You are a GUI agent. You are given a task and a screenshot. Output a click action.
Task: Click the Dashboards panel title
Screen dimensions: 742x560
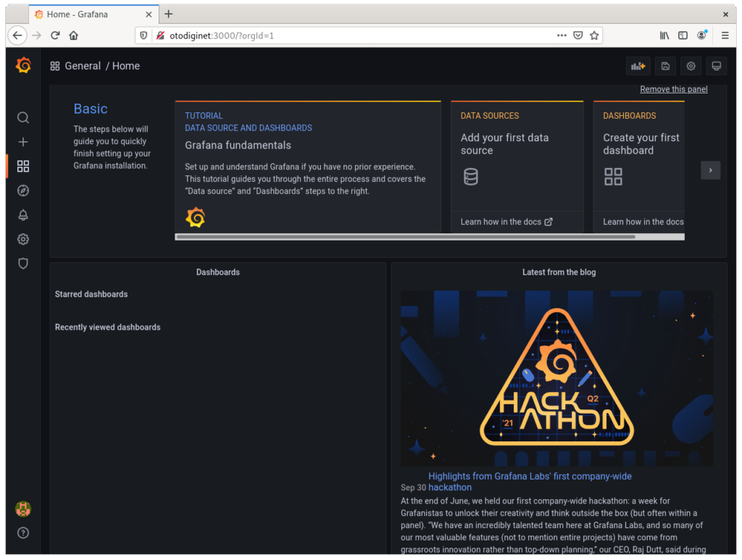(217, 272)
